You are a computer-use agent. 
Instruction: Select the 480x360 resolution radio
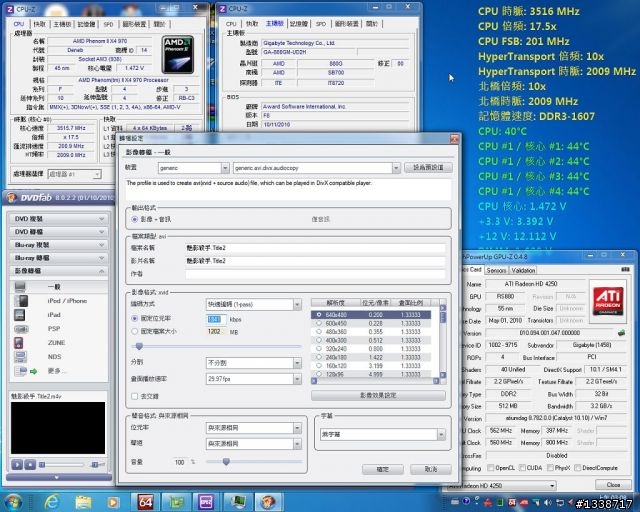pos(319,332)
